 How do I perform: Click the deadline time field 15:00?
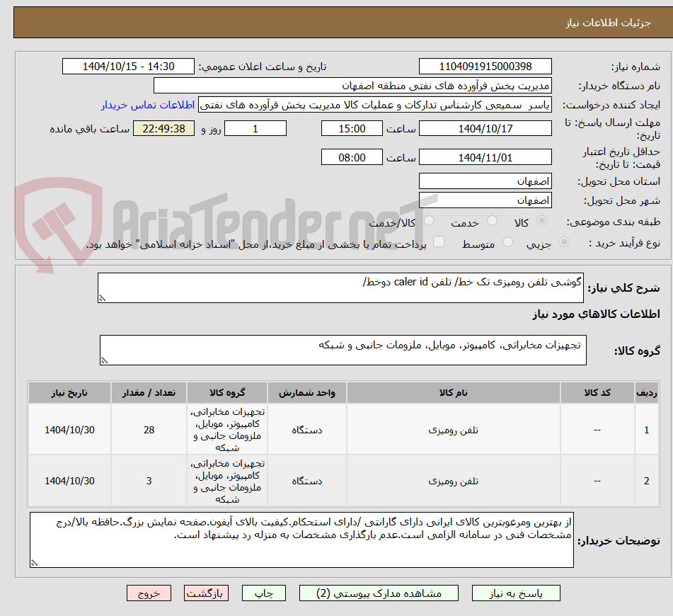click(352, 128)
